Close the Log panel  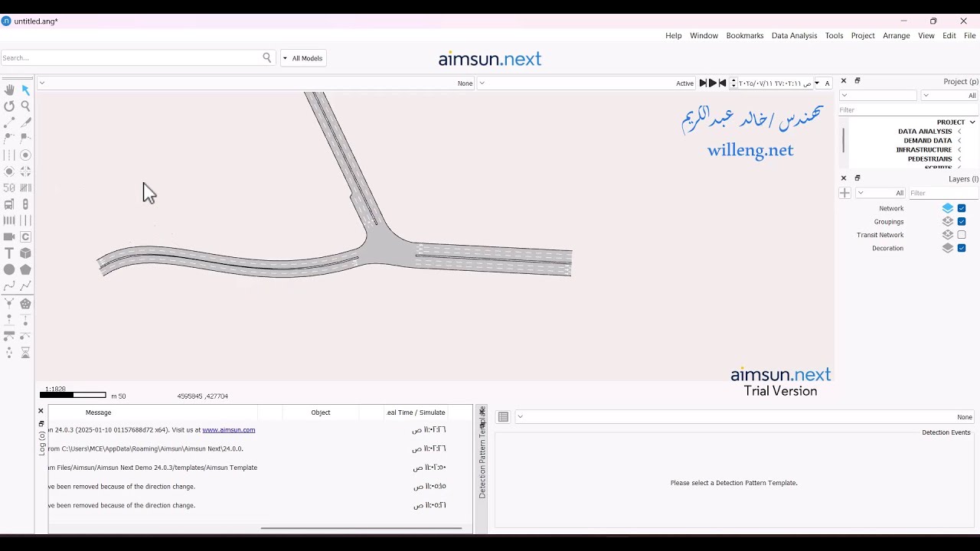[41, 411]
